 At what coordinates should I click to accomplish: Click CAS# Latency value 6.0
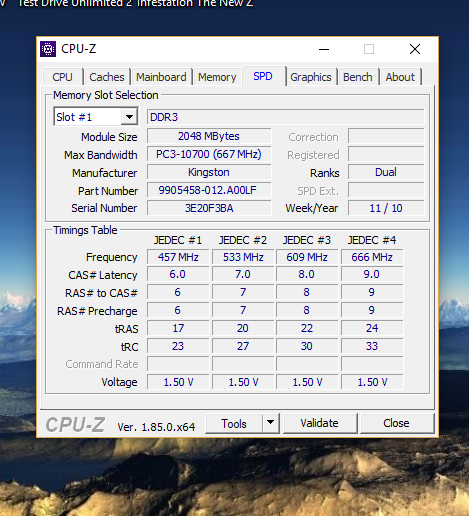178,274
